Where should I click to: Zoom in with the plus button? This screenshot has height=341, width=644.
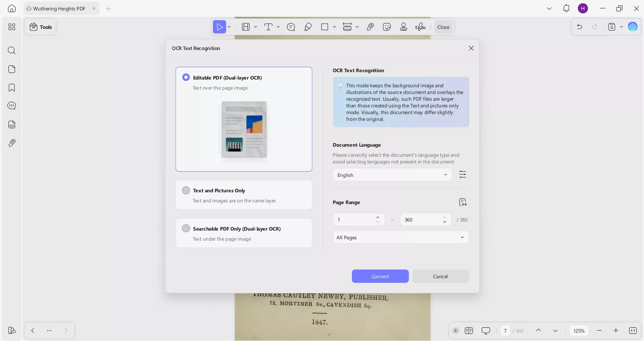616,331
